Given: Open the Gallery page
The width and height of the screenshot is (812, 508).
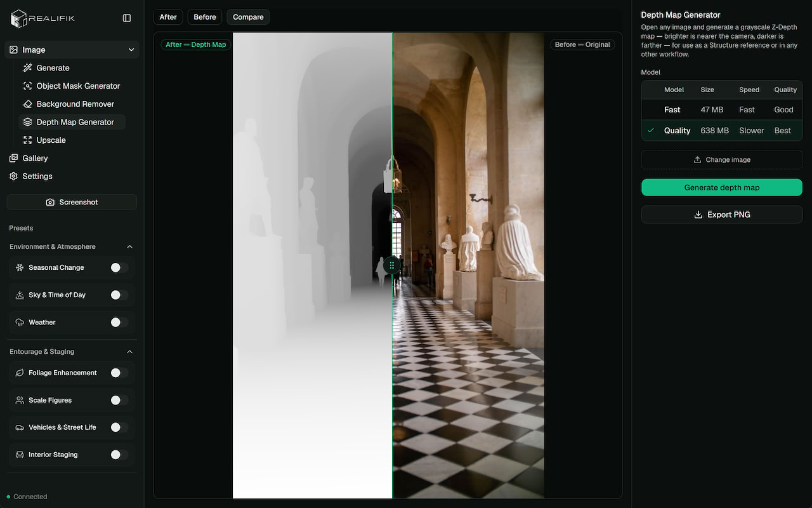Looking at the screenshot, I should coord(71,158).
